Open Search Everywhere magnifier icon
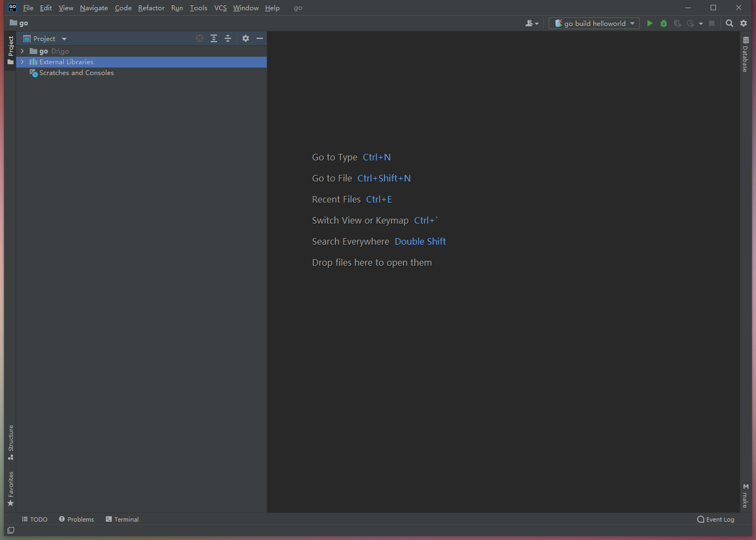The image size is (756, 540). [x=730, y=23]
